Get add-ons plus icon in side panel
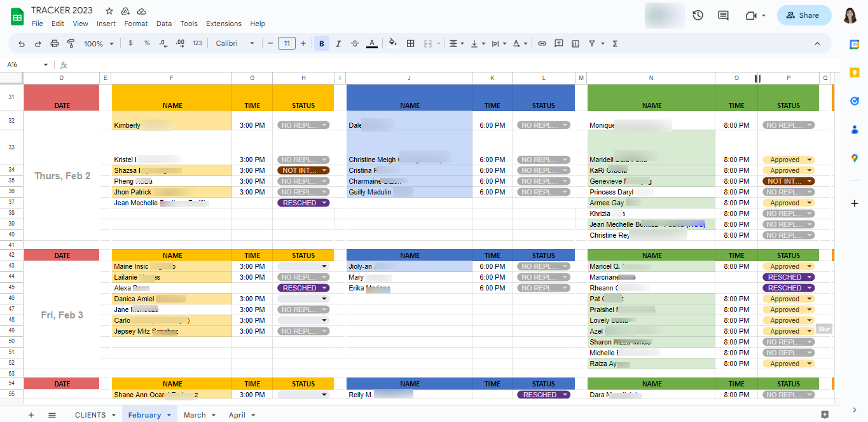This screenshot has height=422, width=868. [x=855, y=203]
